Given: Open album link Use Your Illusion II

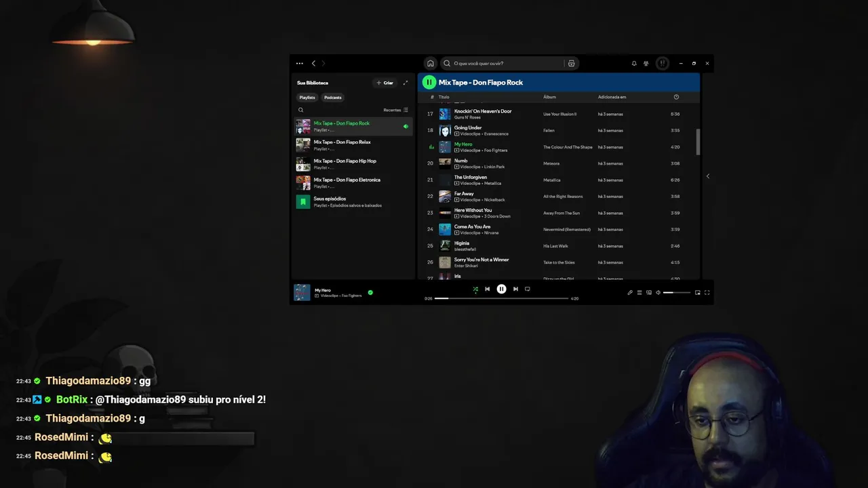Looking at the screenshot, I should (x=559, y=114).
